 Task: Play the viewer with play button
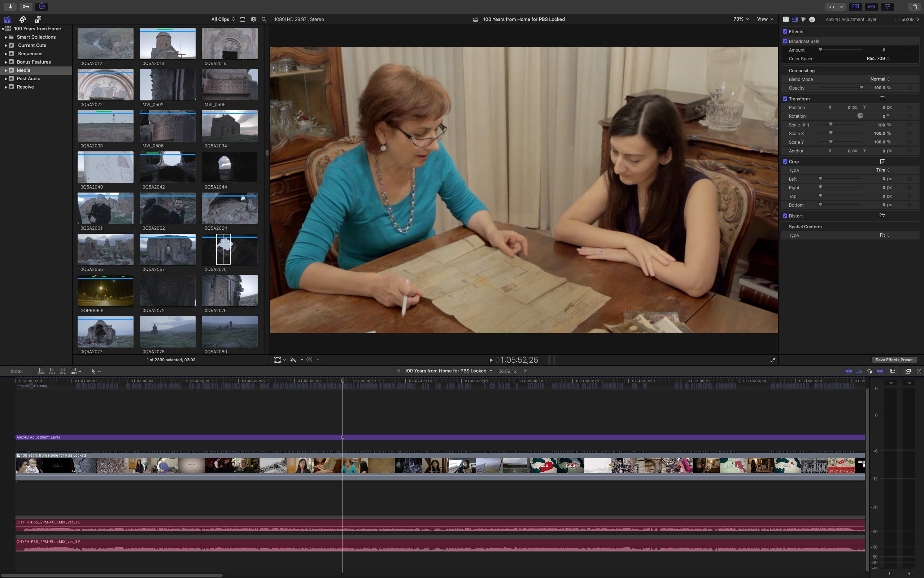click(x=491, y=360)
